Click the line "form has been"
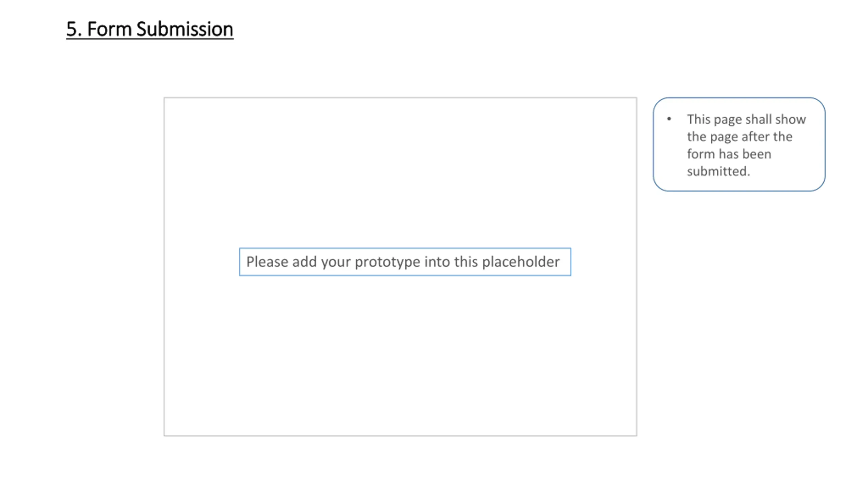The image size is (868, 488). coord(729,154)
